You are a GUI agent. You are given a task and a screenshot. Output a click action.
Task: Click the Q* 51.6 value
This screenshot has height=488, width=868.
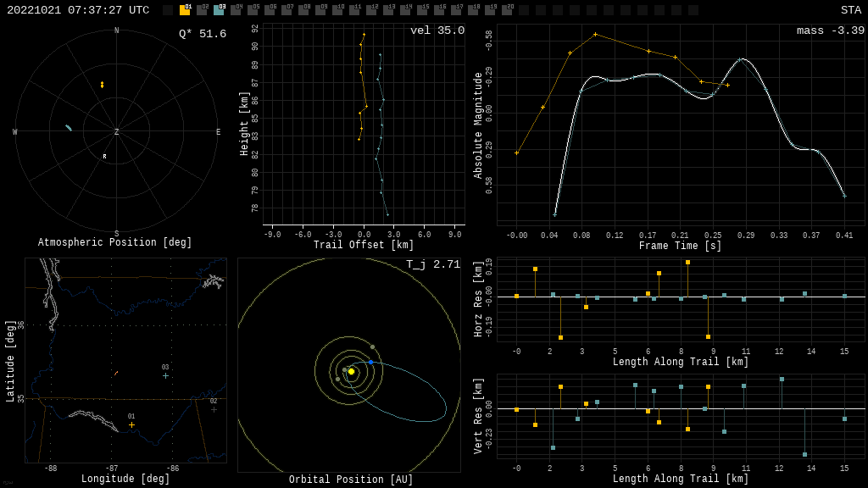click(202, 34)
